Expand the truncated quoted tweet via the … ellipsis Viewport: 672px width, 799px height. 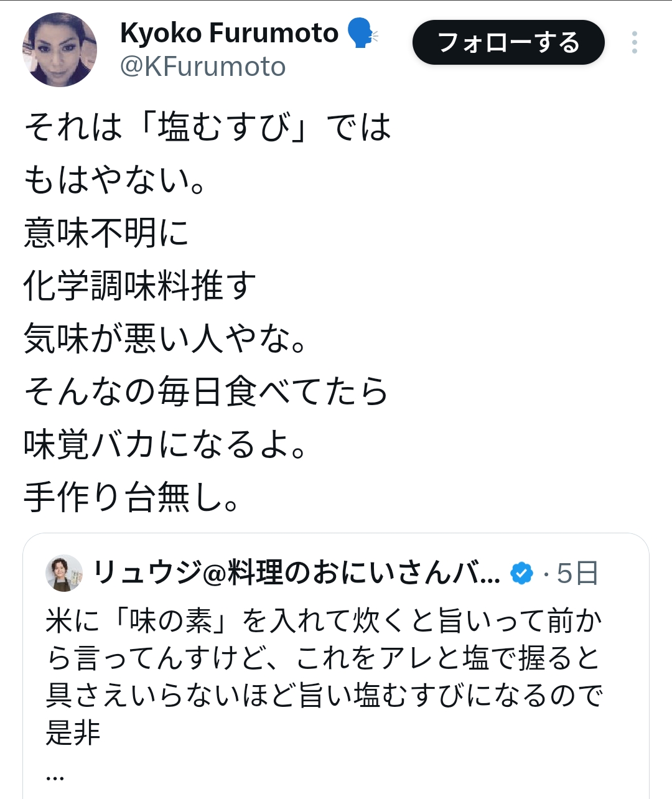click(x=55, y=775)
